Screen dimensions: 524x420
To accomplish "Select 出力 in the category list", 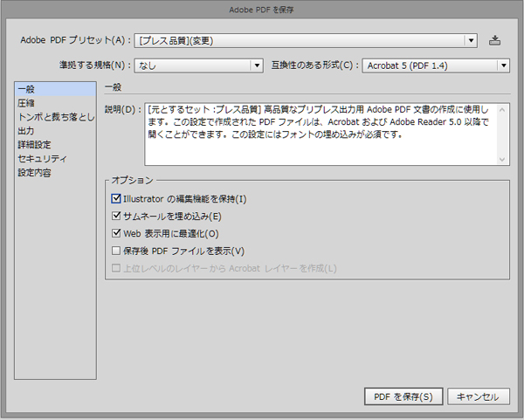I will click(x=56, y=131).
